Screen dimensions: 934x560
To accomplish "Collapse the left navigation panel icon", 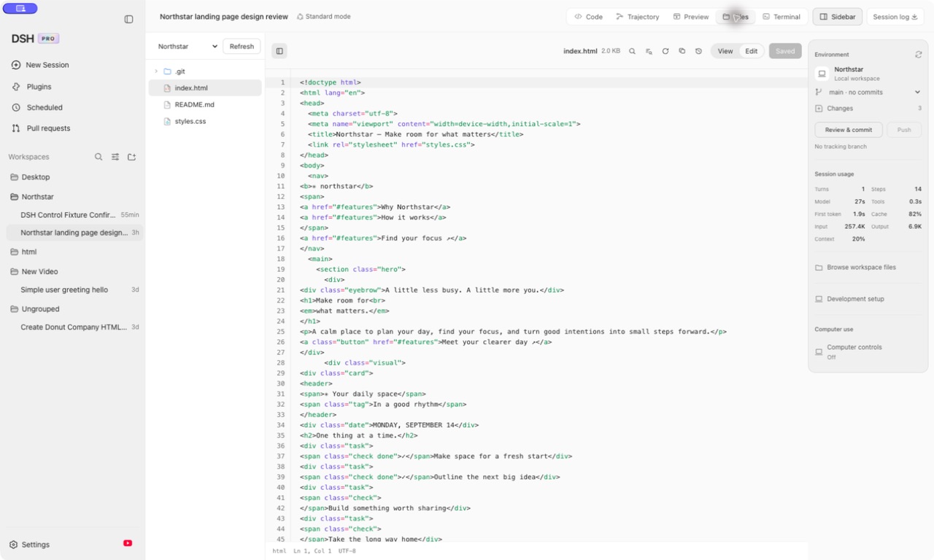I will tap(129, 20).
